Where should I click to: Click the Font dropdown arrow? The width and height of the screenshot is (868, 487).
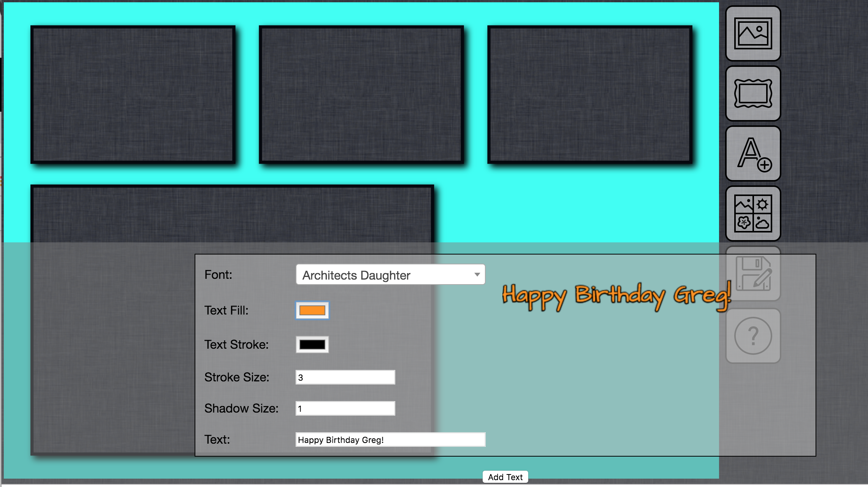coord(477,274)
